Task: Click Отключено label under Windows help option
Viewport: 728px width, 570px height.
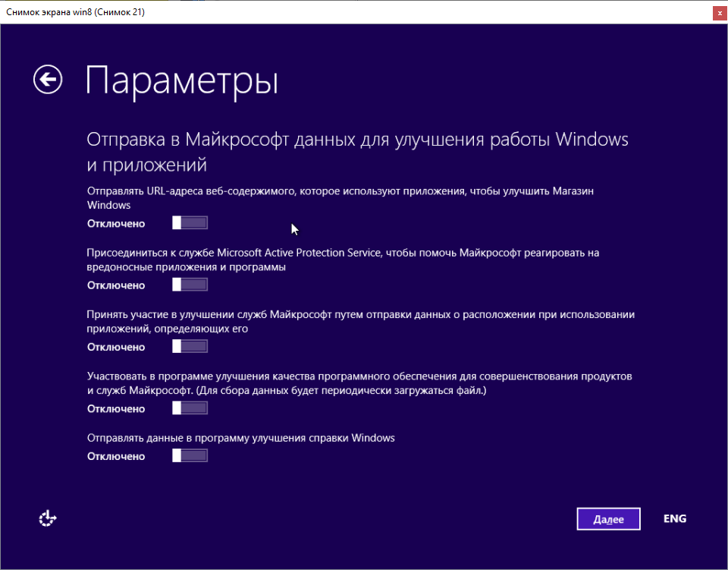Action: pos(116,456)
